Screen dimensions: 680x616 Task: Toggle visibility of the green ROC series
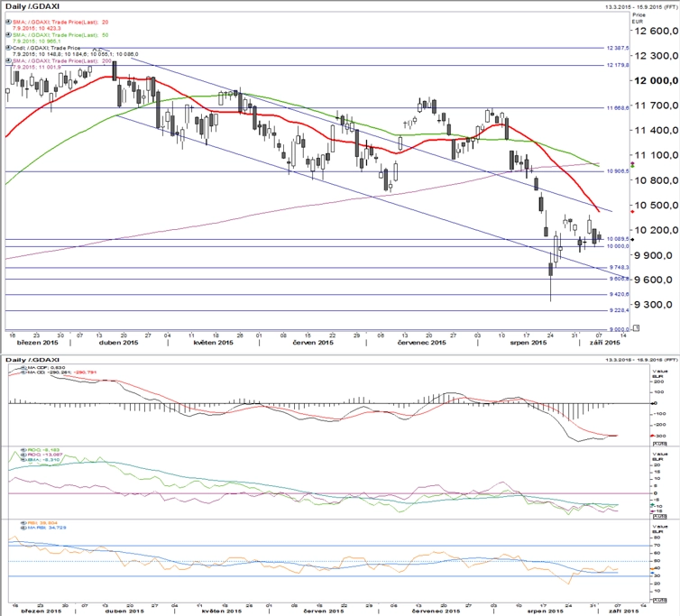23,450
